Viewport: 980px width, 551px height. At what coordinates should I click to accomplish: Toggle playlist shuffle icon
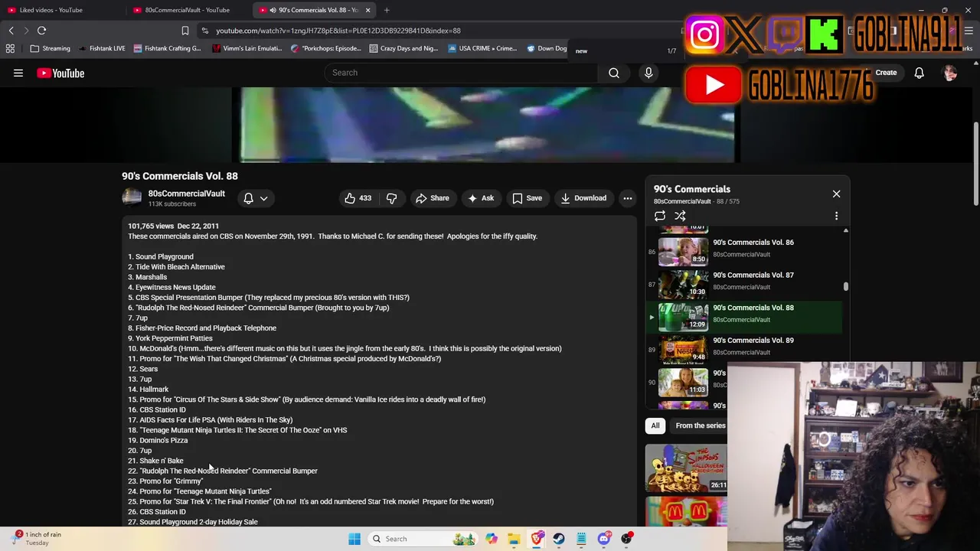click(680, 216)
